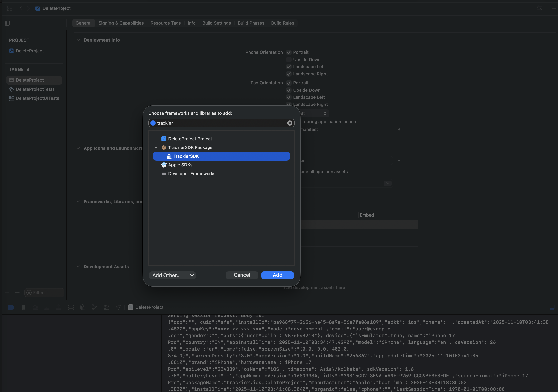The image size is (558, 392).
Task: Pause execution with the debug pause icon
Action: point(23,307)
